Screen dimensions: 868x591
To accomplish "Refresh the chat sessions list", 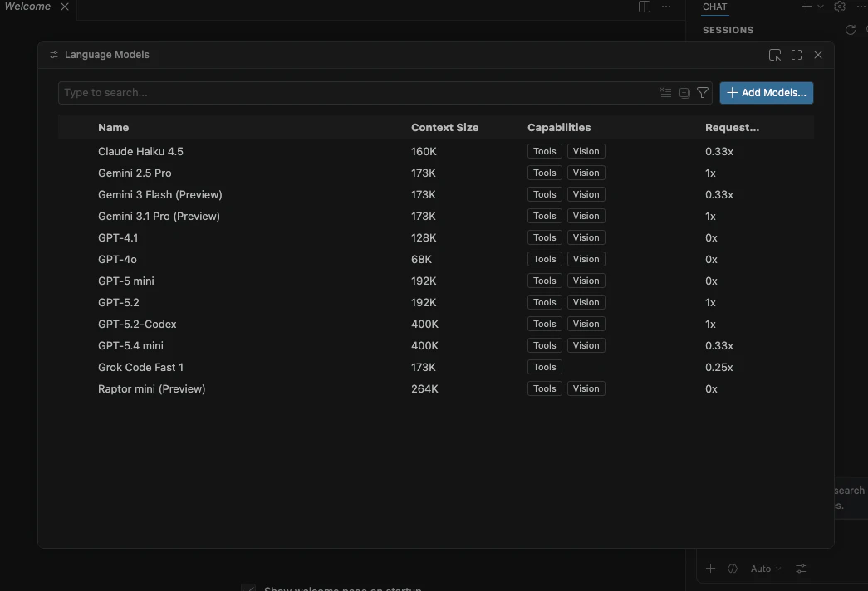I will pos(851,30).
